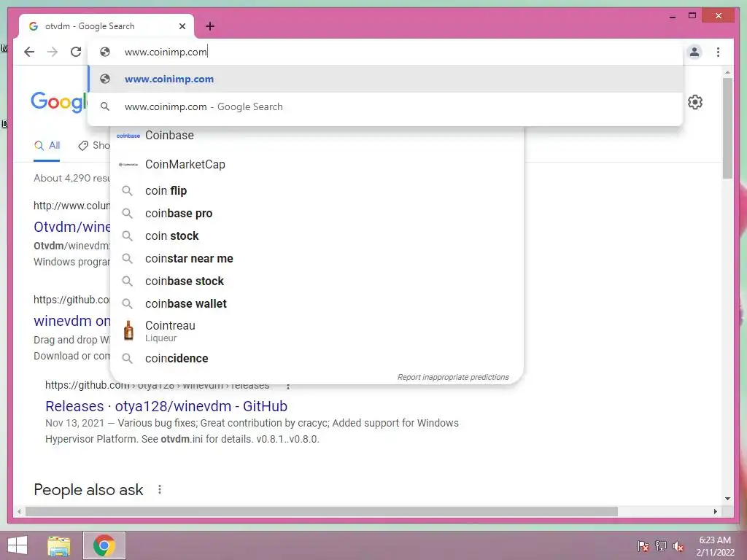Viewport: 747px width, 560px height.
Task: Open a new tab with the plus button
Action: pos(210,26)
